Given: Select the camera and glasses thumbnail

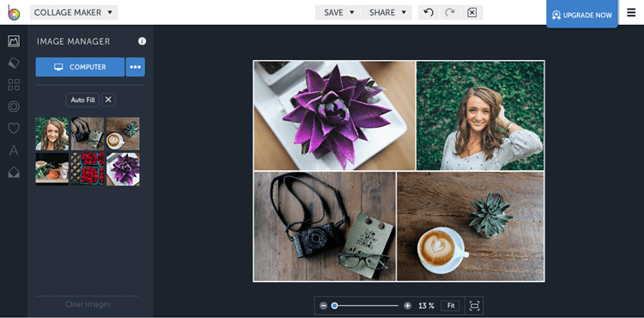Looking at the screenshot, I should [88, 134].
